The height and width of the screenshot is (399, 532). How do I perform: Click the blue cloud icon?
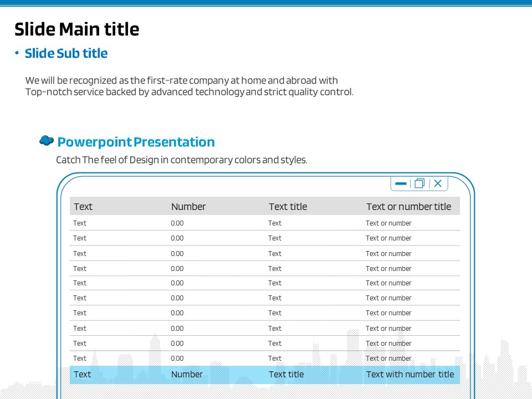tap(47, 141)
